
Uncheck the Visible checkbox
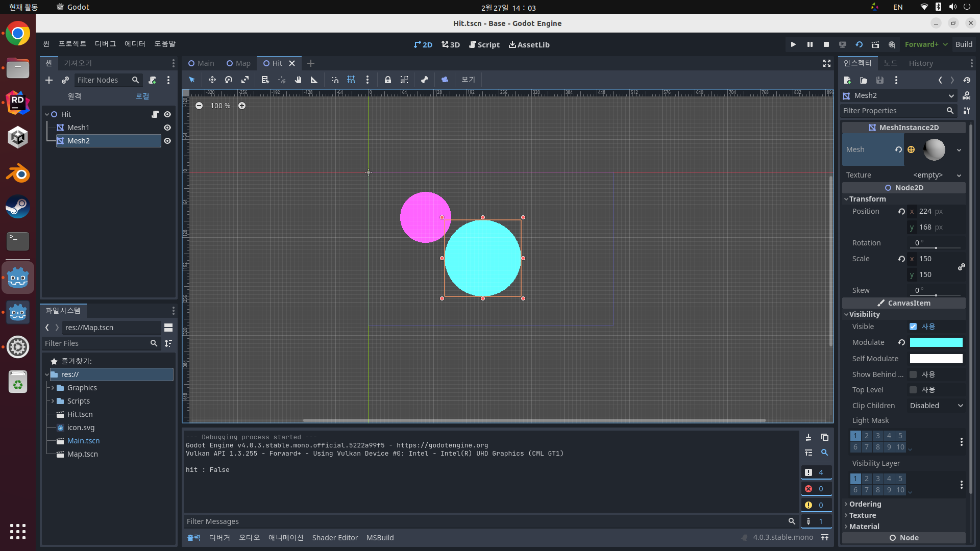(913, 327)
